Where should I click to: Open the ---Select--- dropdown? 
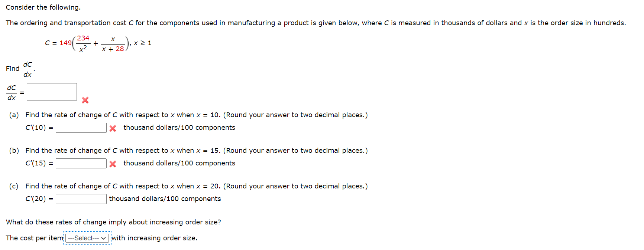coord(87,238)
